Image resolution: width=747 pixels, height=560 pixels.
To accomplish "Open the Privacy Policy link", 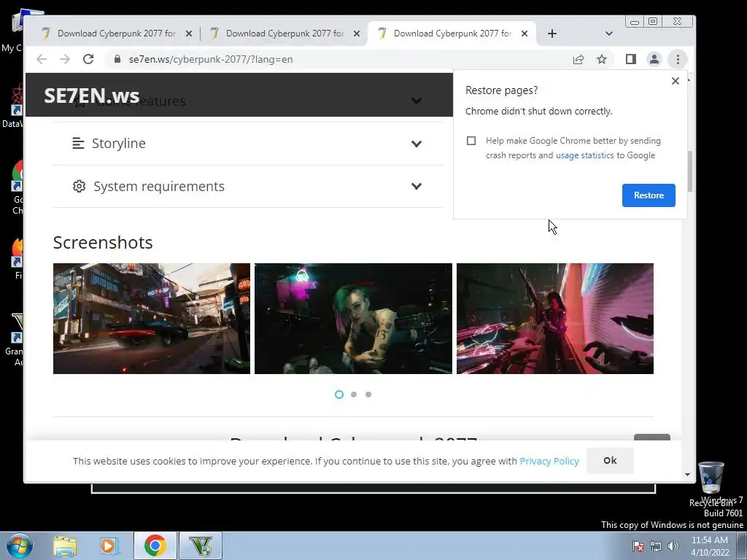I will (549, 461).
